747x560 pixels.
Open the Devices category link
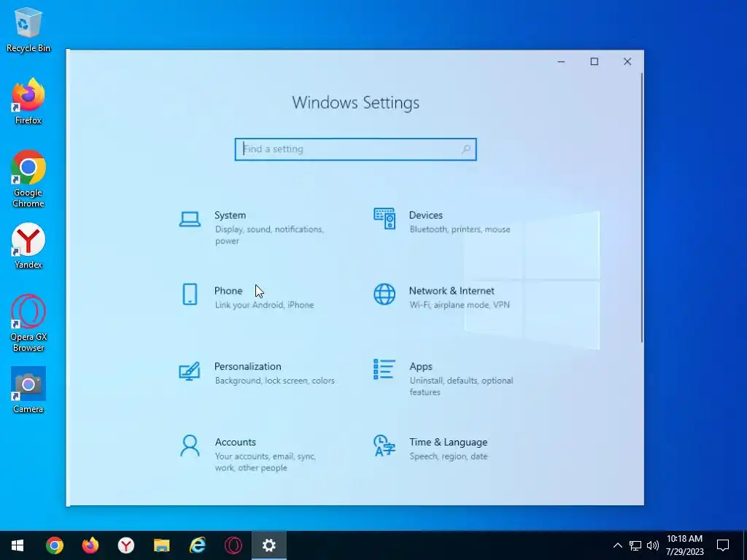[426, 215]
